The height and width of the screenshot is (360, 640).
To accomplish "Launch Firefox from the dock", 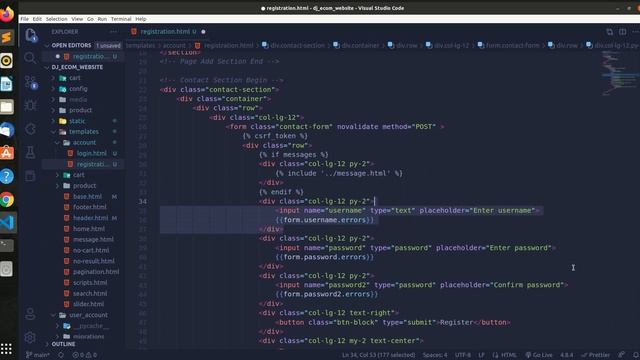I will click(x=7, y=14).
